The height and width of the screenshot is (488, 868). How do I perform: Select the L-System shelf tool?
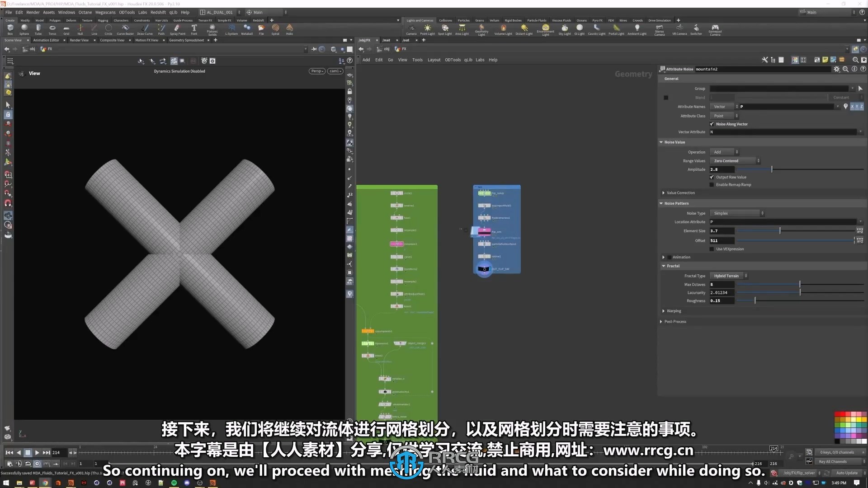point(231,29)
